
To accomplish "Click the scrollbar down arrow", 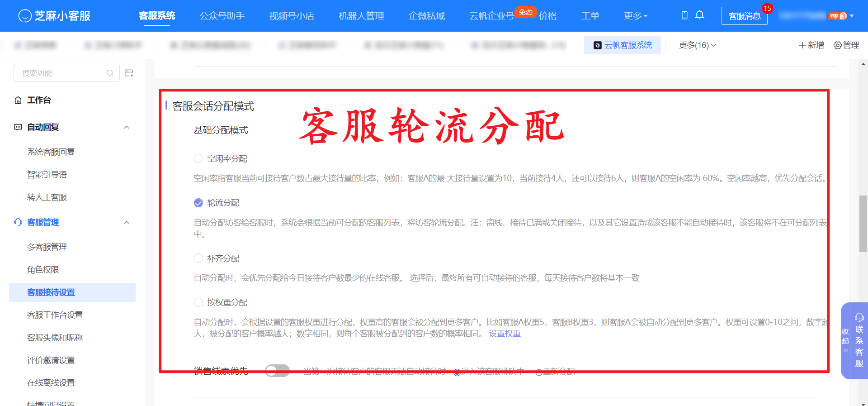I will tap(863, 404).
